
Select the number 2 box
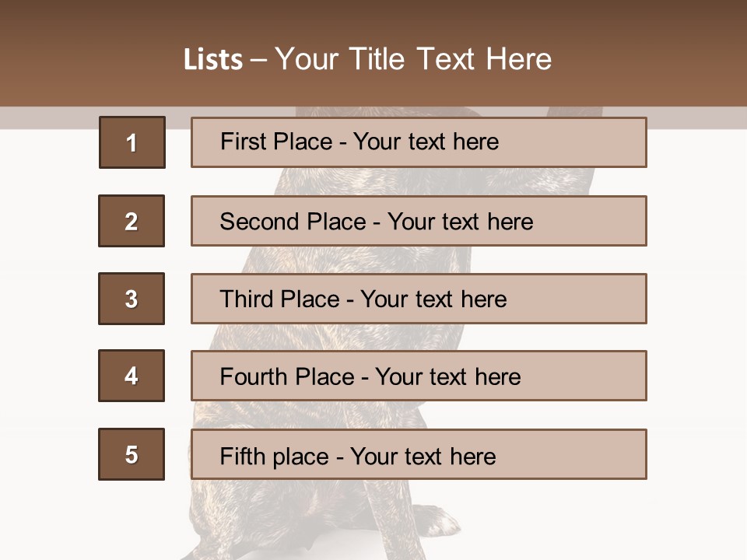(x=132, y=221)
